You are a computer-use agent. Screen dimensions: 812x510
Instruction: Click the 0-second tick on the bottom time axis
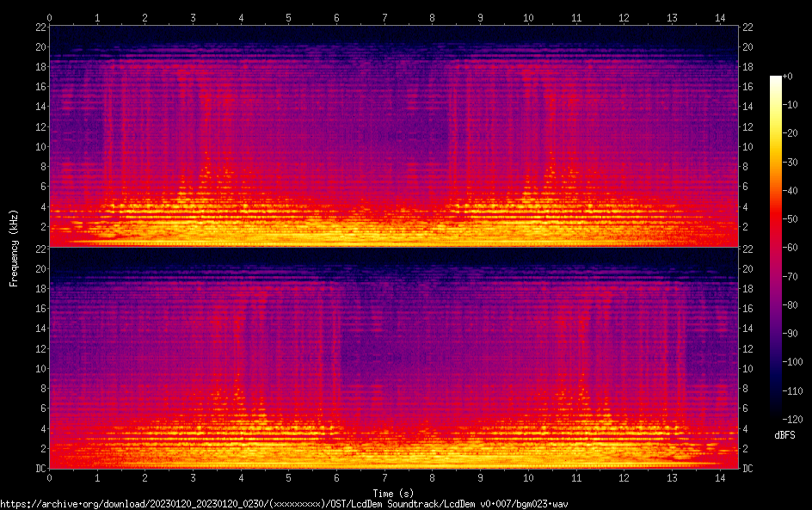49,477
